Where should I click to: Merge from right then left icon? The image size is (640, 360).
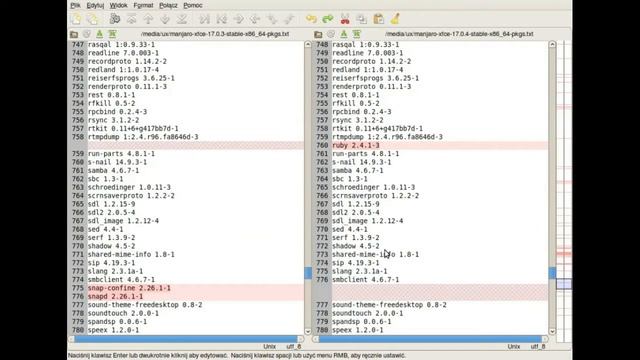(289, 19)
